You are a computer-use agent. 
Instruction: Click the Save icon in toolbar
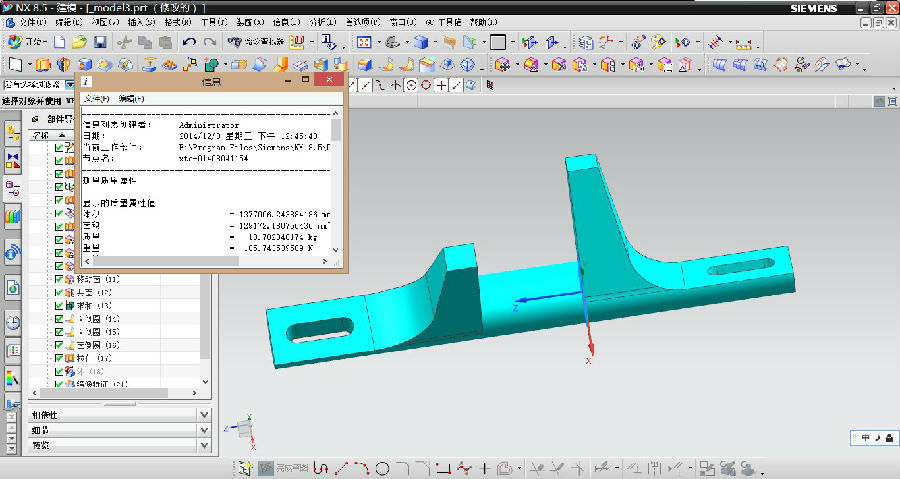click(x=100, y=42)
